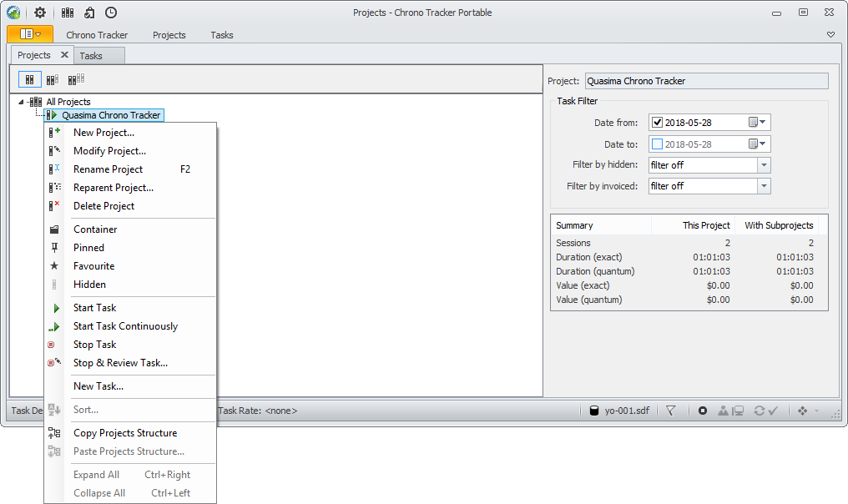Collapse the All Projects tree node

pyautogui.click(x=21, y=102)
